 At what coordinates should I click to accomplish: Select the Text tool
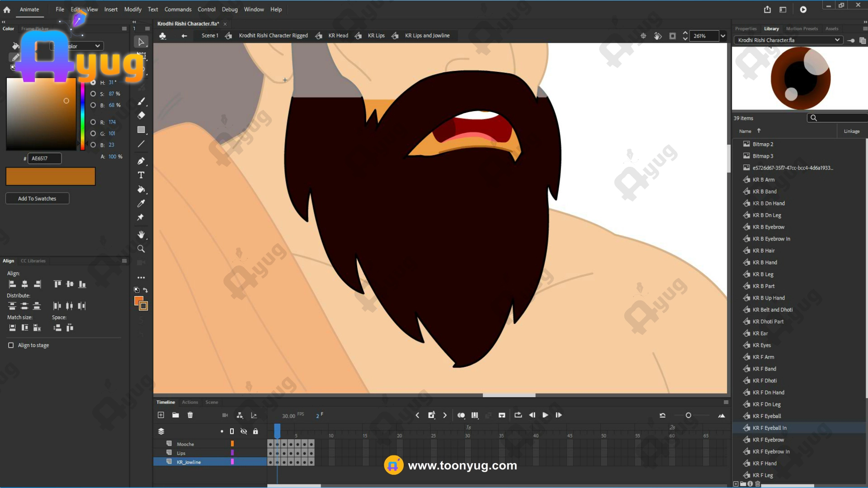click(x=141, y=175)
